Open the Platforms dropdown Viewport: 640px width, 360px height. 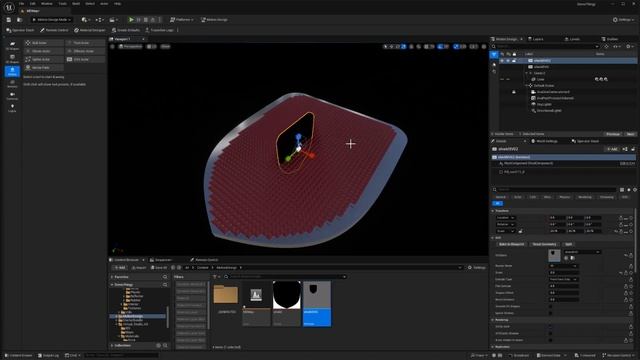(x=181, y=20)
